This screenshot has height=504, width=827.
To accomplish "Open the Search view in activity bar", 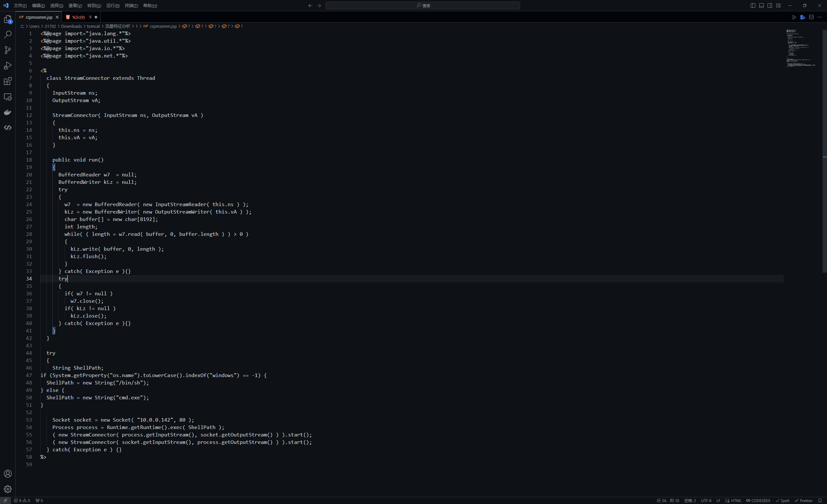I will click(8, 35).
